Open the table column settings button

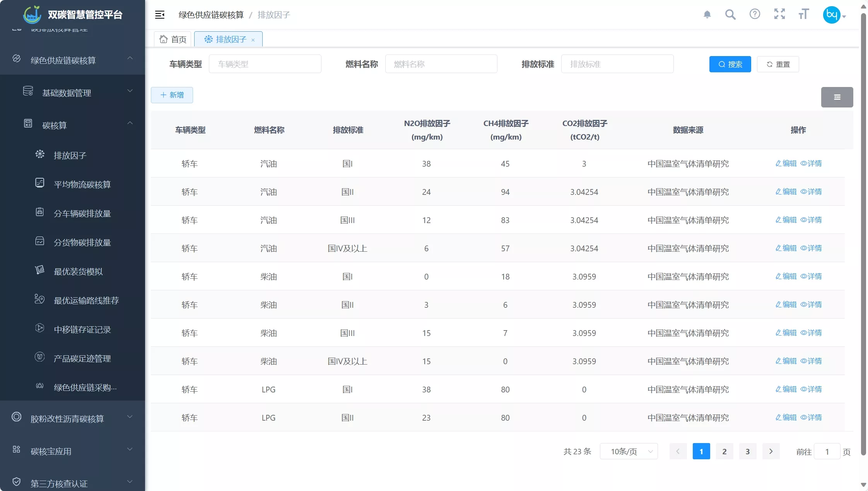pos(837,97)
